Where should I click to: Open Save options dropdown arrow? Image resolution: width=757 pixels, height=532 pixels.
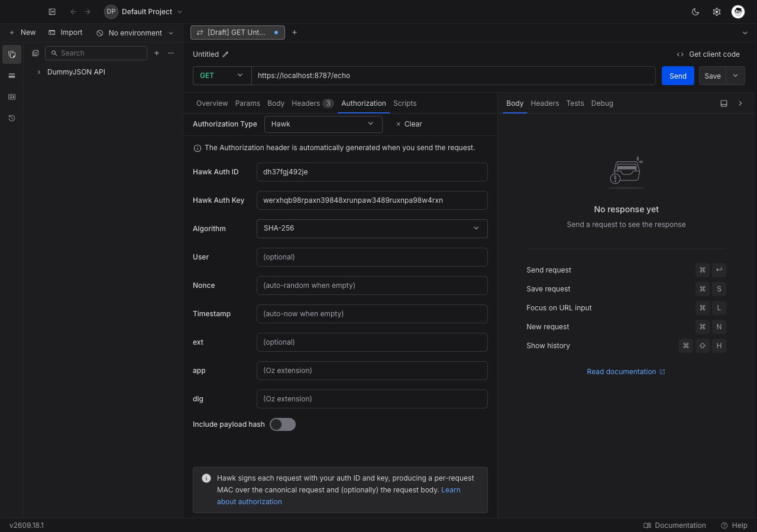tap(736, 76)
